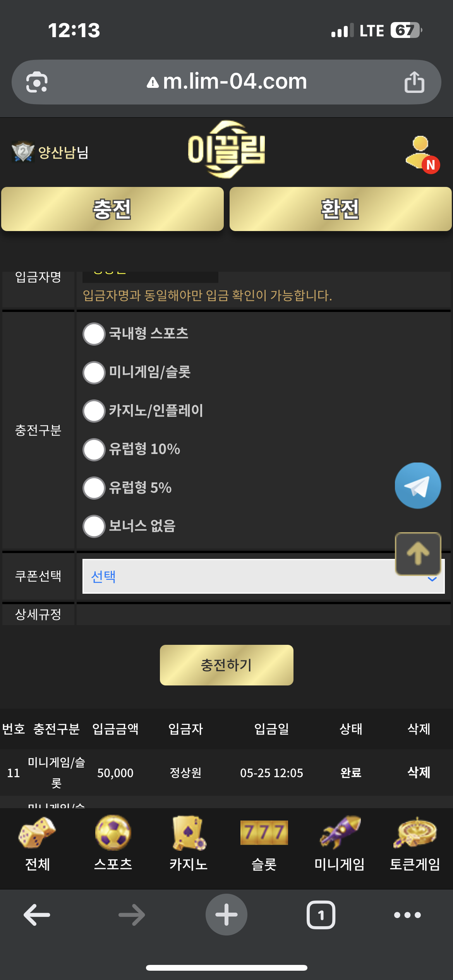Image resolution: width=453 pixels, height=980 pixels.
Task: Open the browser more options menu
Action: 407,915
